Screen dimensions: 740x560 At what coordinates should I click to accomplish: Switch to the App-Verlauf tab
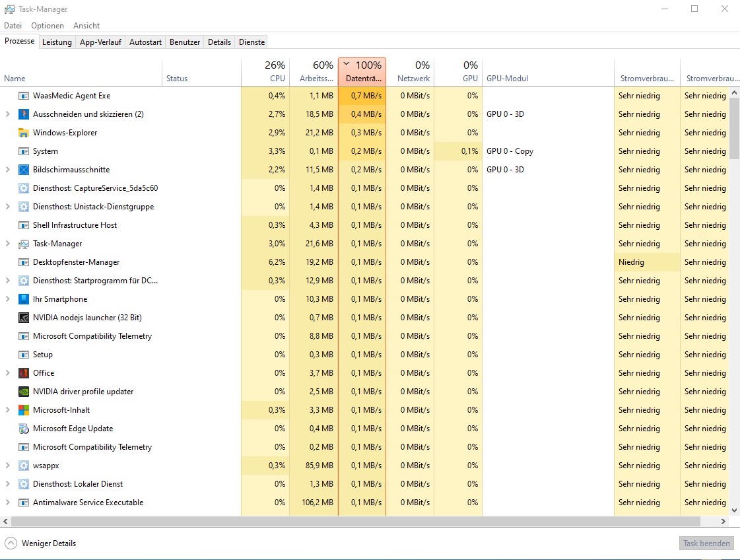(100, 42)
